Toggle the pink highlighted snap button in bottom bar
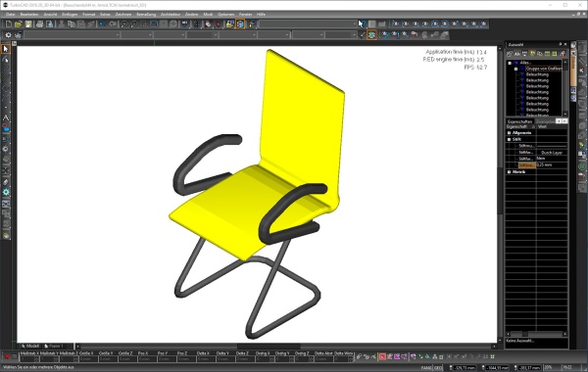Image resolution: width=588 pixels, height=372 pixels. tap(382, 356)
